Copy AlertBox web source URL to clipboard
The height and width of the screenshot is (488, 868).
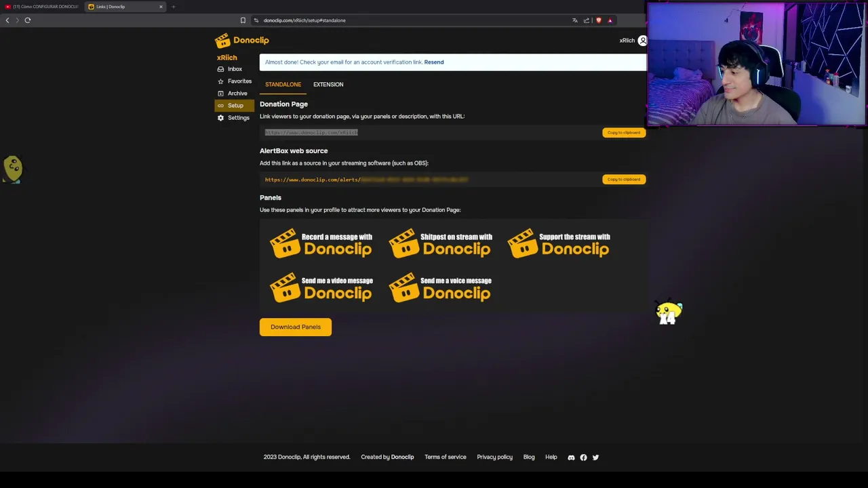coord(624,180)
